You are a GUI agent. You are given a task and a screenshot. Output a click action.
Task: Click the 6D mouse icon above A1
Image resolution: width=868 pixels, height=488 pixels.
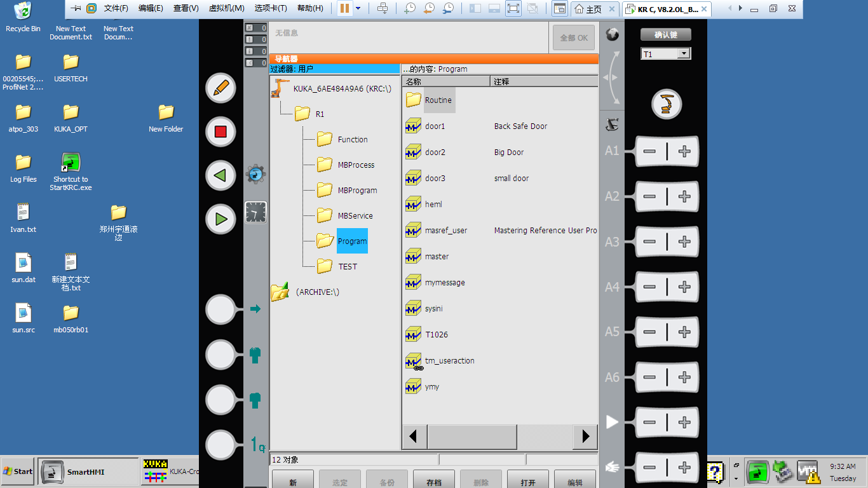point(612,125)
